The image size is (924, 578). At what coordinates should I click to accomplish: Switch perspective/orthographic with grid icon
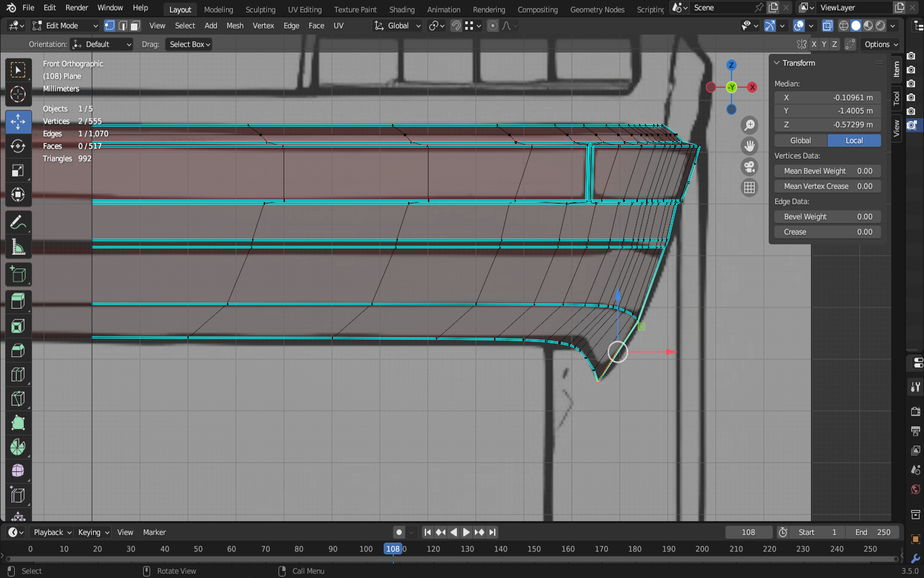[749, 188]
